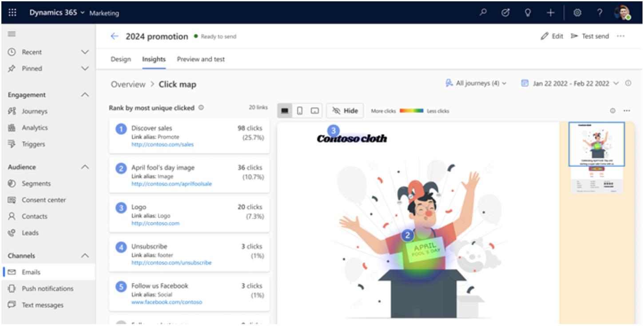Collapse the Channels group
Screen dimensions: 644x326
click(x=85, y=256)
